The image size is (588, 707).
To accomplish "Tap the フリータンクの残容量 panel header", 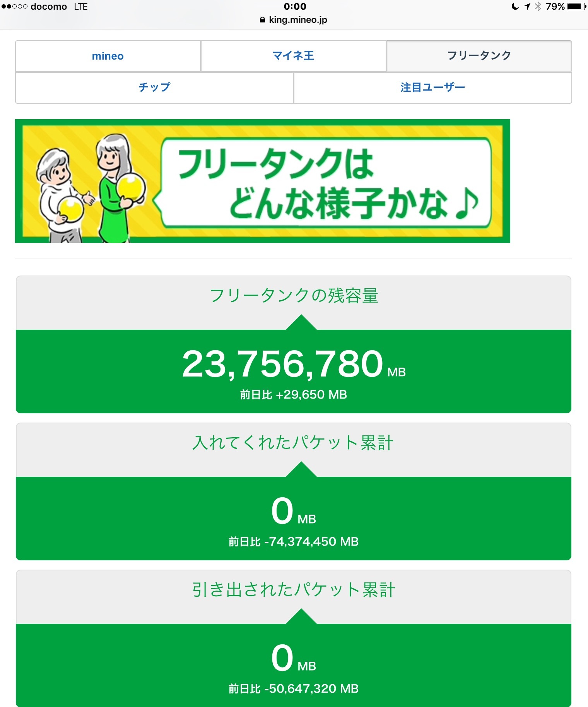I will pyautogui.click(x=293, y=296).
